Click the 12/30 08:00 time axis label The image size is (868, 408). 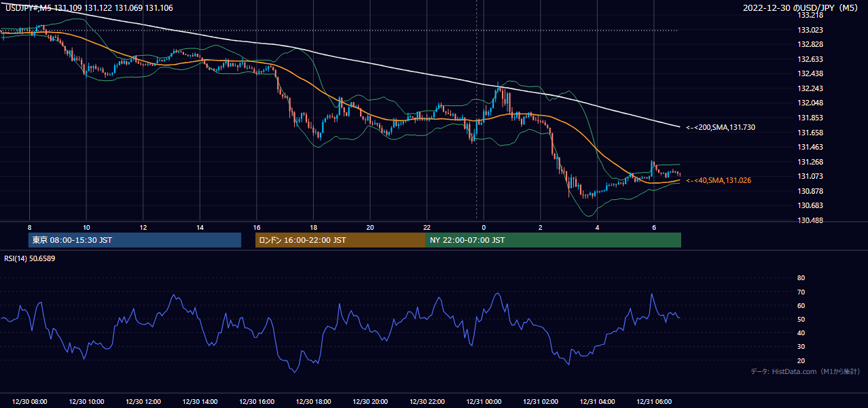pyautogui.click(x=29, y=402)
